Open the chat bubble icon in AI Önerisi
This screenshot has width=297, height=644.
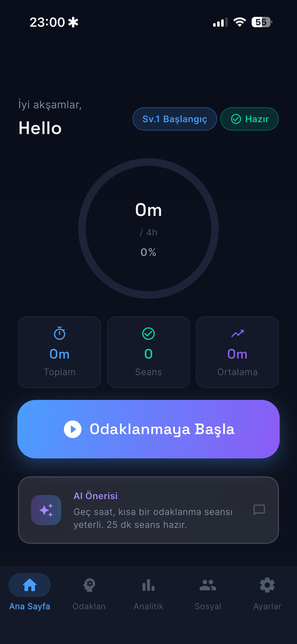tap(259, 509)
